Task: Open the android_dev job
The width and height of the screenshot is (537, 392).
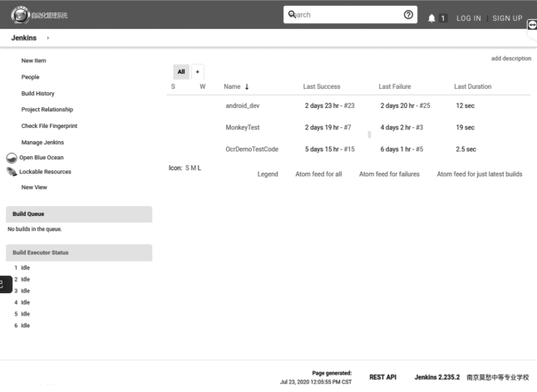Action: (244, 105)
